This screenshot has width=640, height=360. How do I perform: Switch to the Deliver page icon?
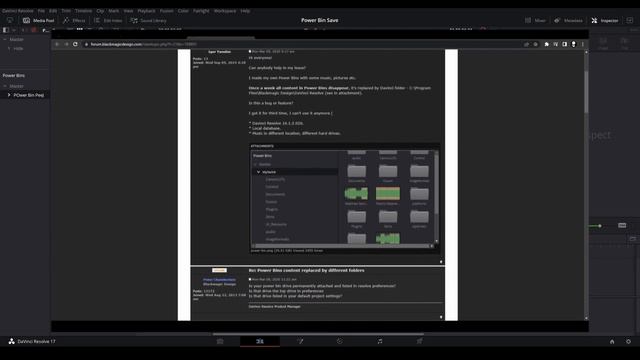(420, 341)
